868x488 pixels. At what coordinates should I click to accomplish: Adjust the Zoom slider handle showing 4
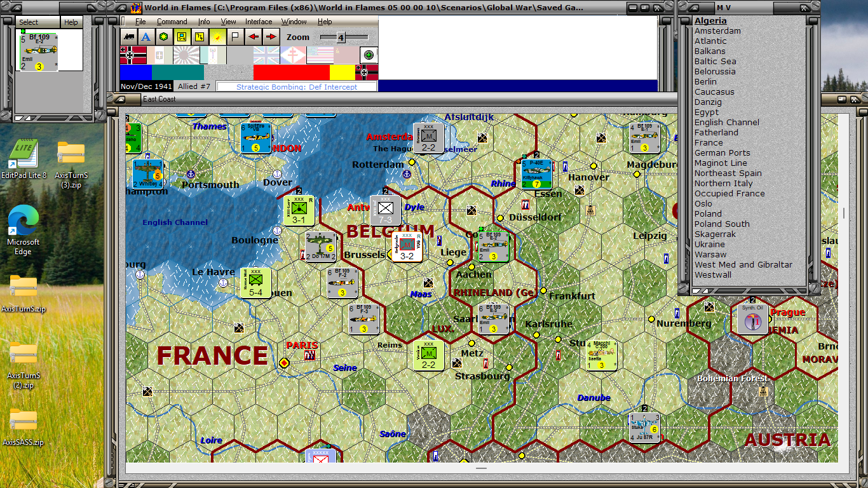click(x=341, y=37)
